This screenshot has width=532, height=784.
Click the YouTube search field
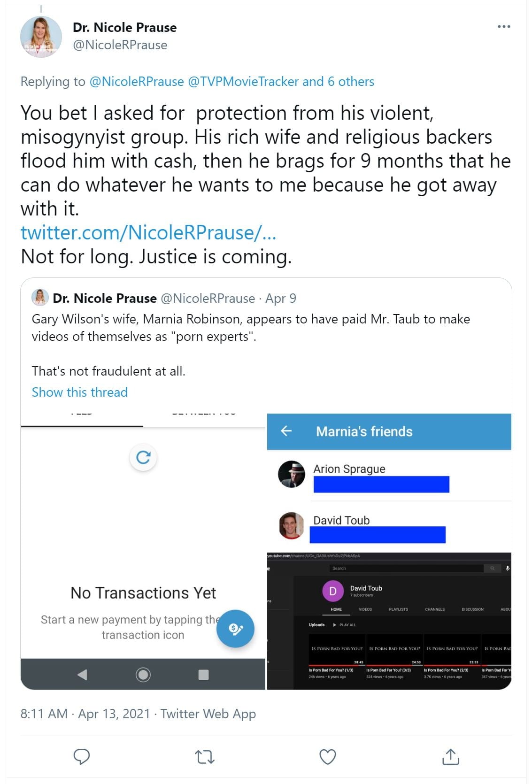click(406, 569)
